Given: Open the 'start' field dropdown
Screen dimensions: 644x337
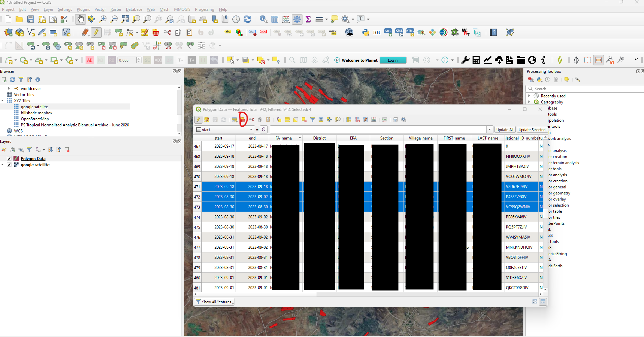Looking at the screenshot, I should 251,130.
